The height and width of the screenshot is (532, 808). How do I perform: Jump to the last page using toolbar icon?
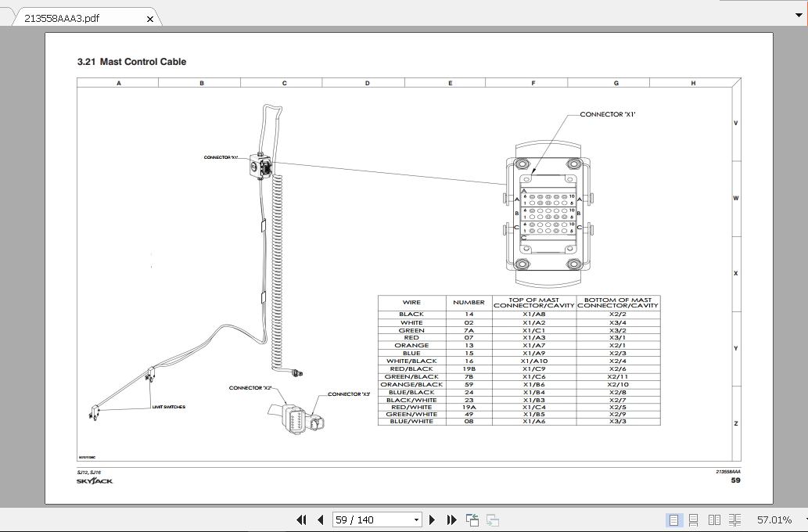451,519
